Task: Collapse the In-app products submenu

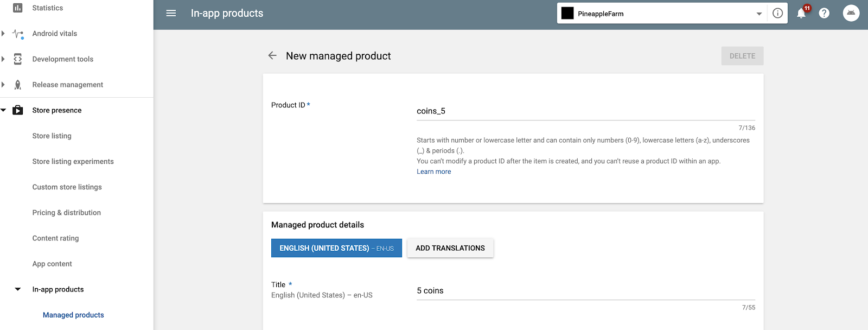Action: coord(18,289)
